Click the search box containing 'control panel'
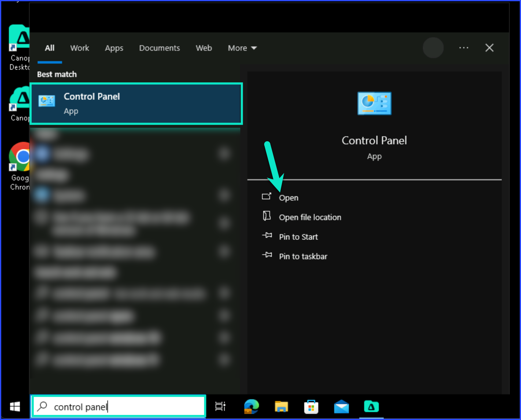Screen dimensions: 521x420 119,406
